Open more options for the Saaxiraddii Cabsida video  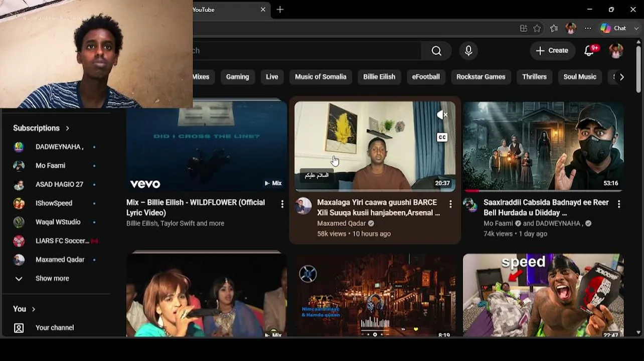(619, 204)
